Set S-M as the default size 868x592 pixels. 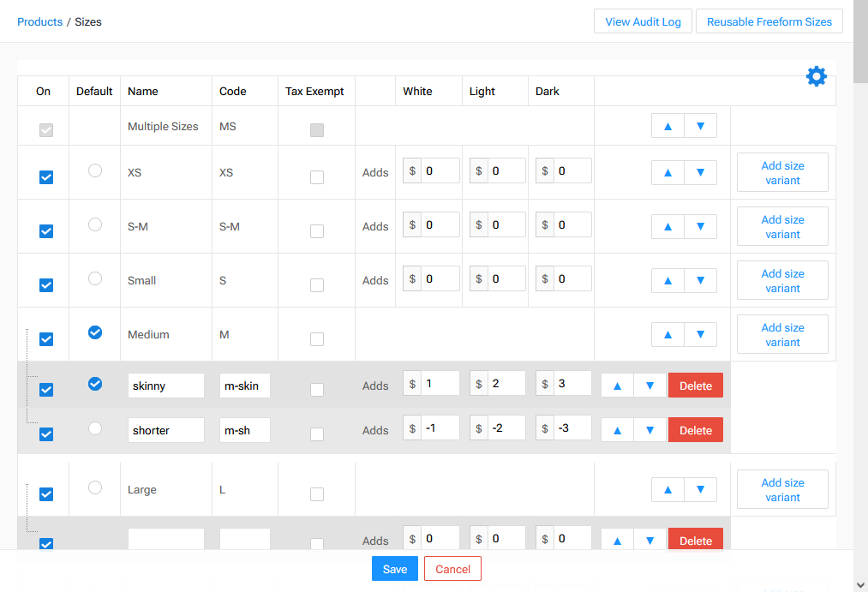click(95, 224)
